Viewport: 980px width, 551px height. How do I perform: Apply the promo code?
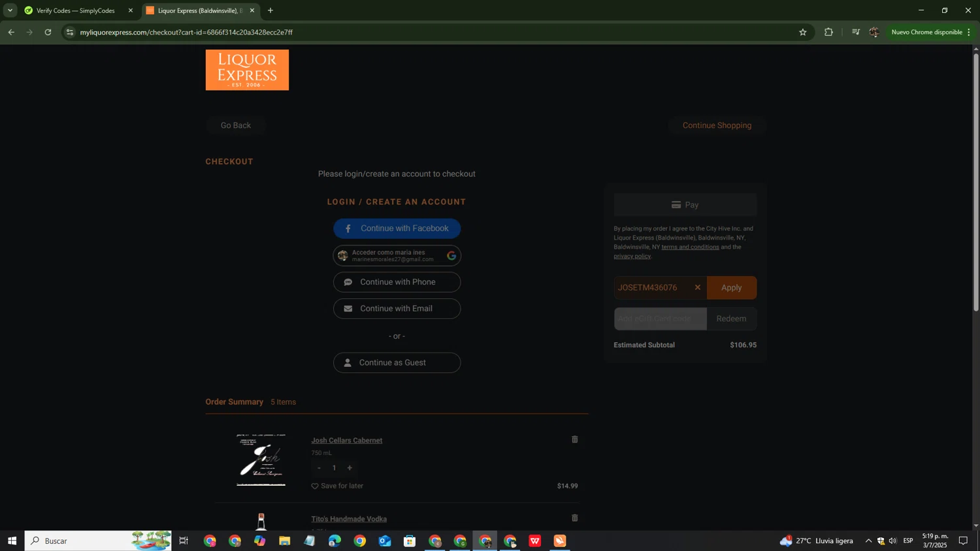(x=731, y=287)
